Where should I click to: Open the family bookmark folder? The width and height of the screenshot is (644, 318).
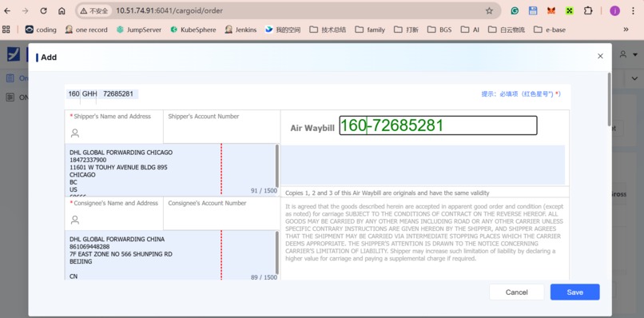[x=370, y=30]
